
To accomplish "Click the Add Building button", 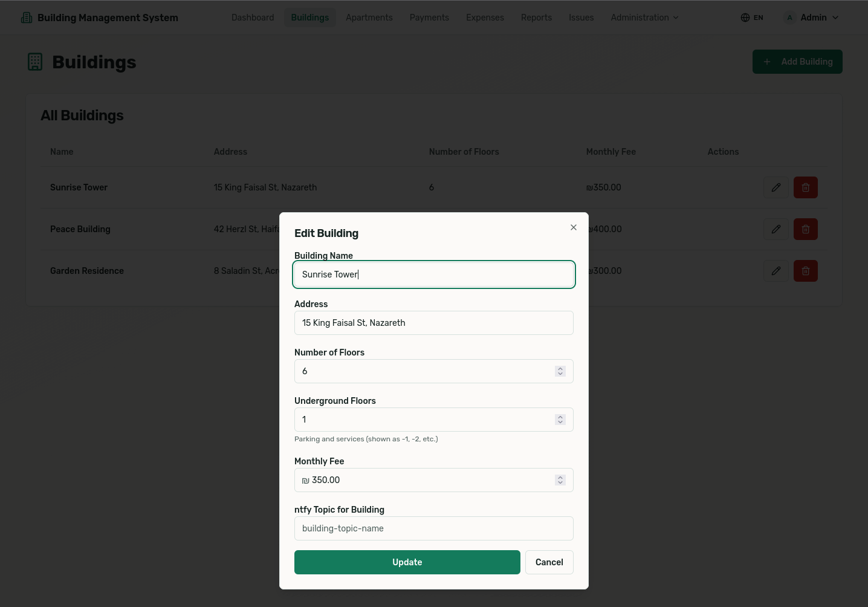I will point(797,62).
